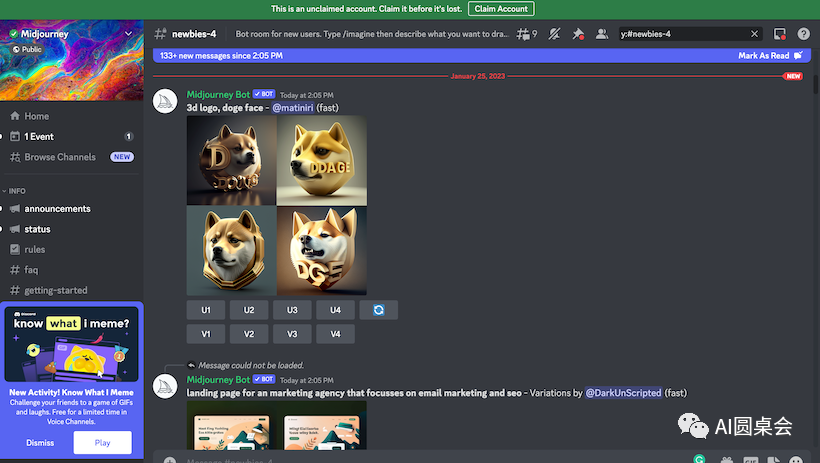The image size is (820, 463).
Task: Open Midjourney Bot name on landing page message
Action: (218, 380)
